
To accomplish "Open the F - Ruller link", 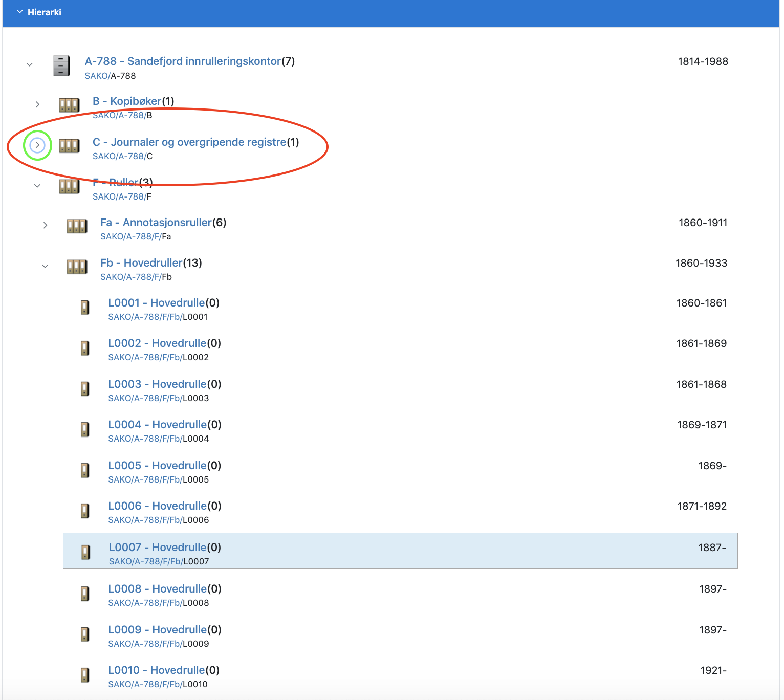I will pos(116,183).
